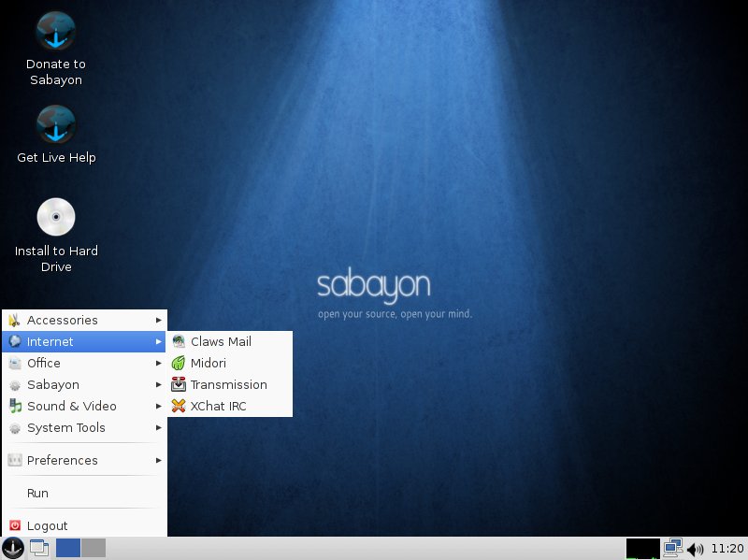This screenshot has width=748, height=560.
Task: Switch to the second gray workspace in pager
Action: click(x=93, y=549)
